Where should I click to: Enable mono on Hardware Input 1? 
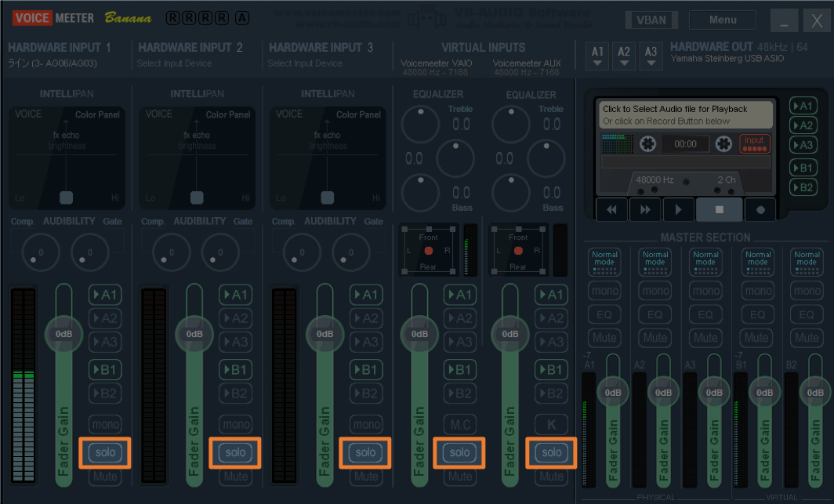click(105, 424)
